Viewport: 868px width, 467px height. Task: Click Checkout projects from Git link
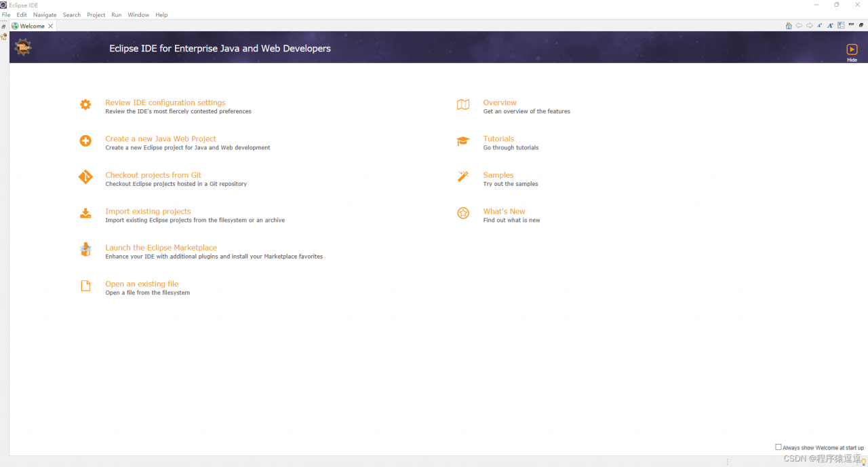click(x=153, y=175)
